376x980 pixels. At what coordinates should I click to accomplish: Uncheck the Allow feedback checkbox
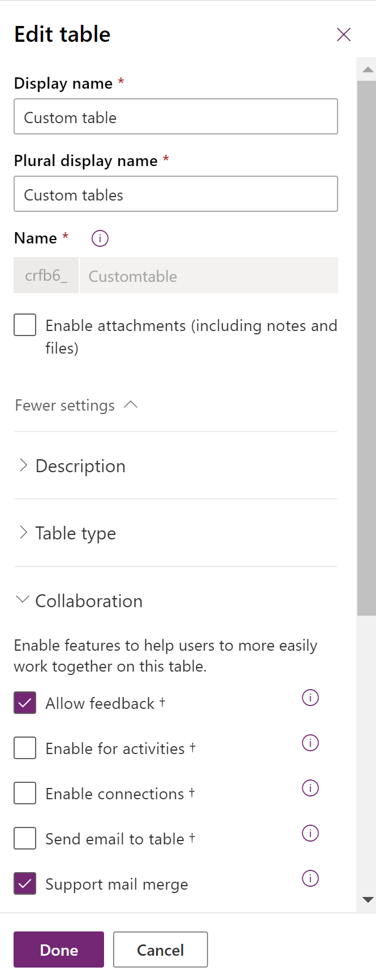pyautogui.click(x=24, y=703)
